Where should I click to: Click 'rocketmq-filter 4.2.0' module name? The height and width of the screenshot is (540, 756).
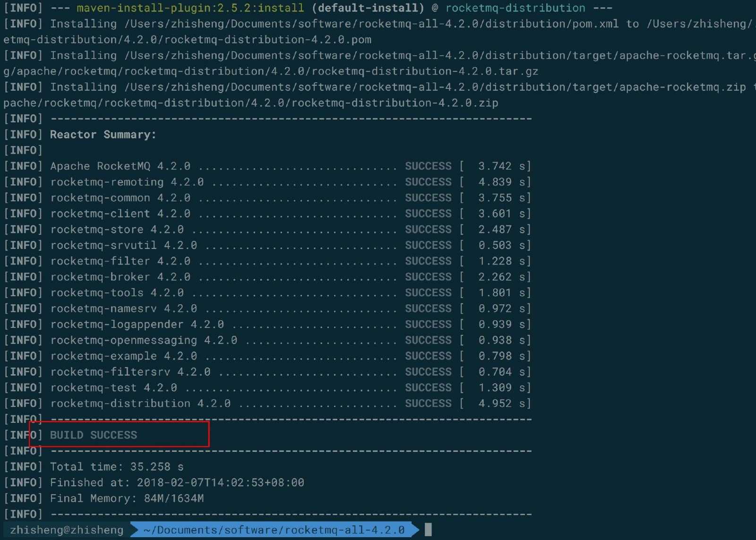click(x=120, y=261)
